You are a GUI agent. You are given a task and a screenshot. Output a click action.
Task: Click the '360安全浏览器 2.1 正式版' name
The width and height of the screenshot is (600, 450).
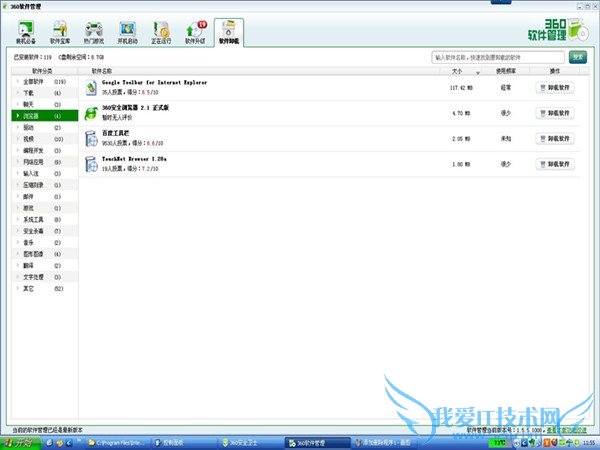pos(135,108)
